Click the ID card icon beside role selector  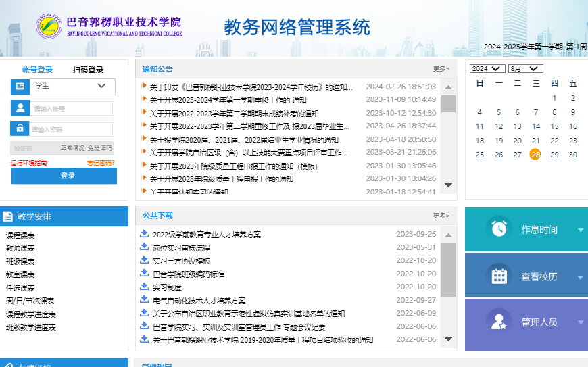[20, 87]
